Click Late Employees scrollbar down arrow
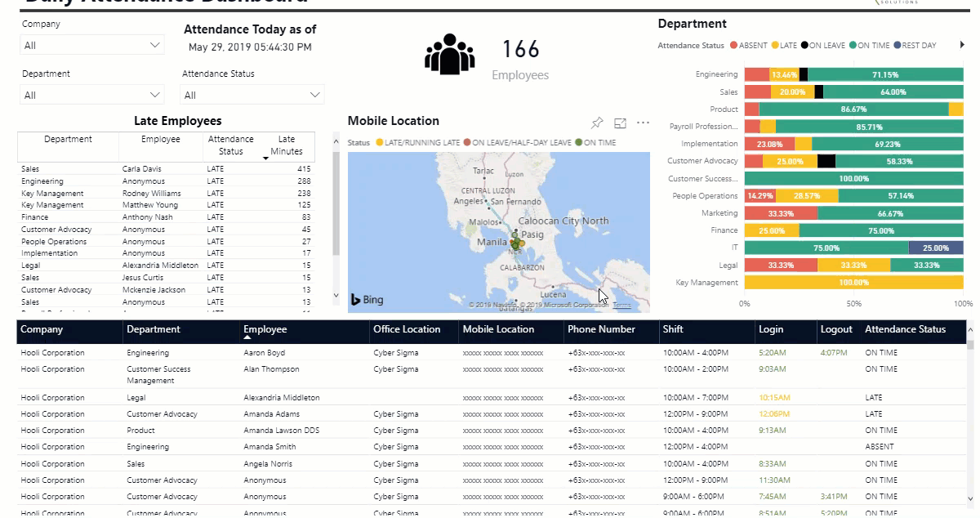Viewport: 980px width, 518px height. tap(336, 295)
